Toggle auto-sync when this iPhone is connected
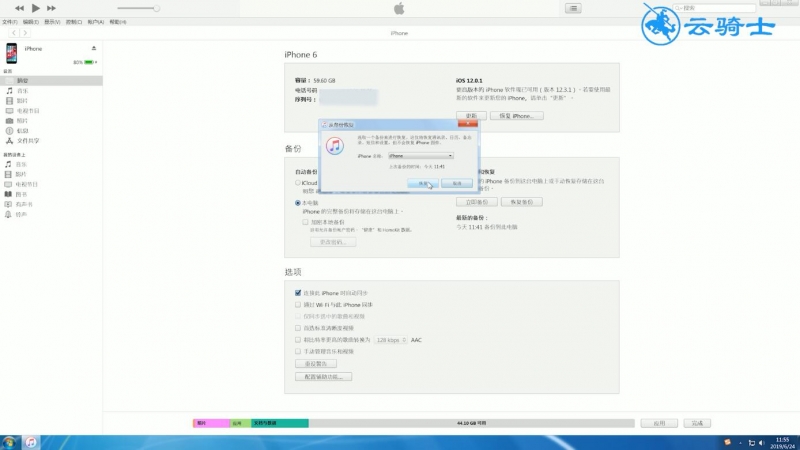Image resolution: width=800 pixels, height=450 pixels. pyautogui.click(x=298, y=293)
